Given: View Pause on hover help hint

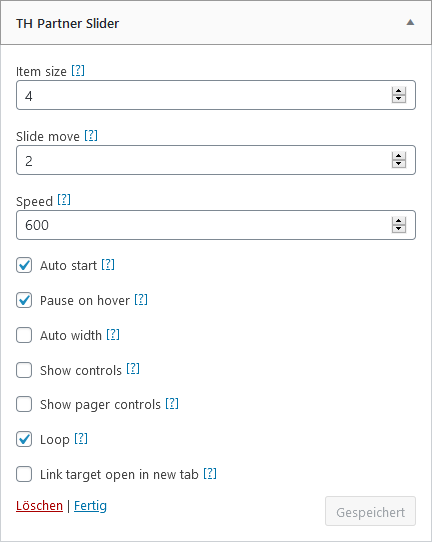Looking at the screenshot, I should click(141, 299).
